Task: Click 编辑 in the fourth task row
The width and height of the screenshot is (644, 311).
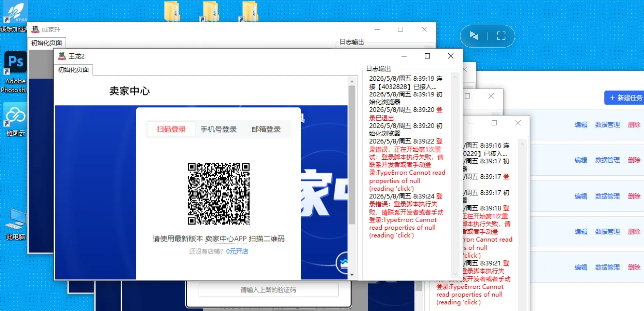Action: click(x=581, y=231)
